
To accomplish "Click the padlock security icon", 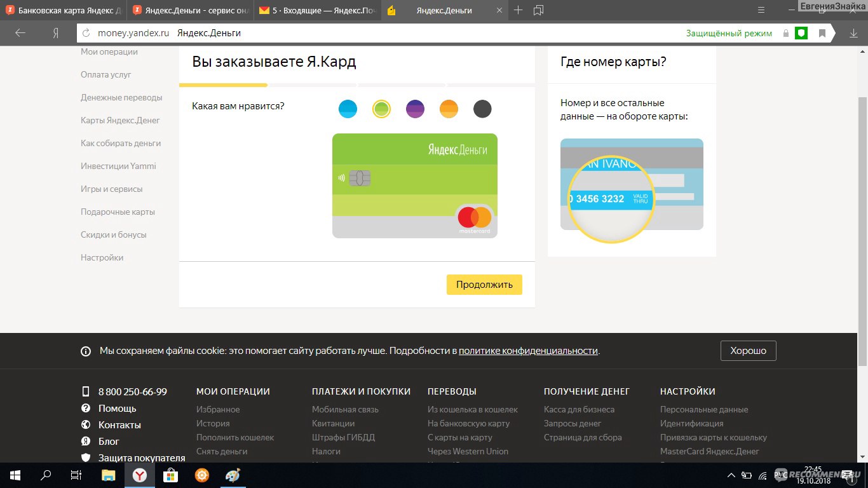I will coord(786,33).
